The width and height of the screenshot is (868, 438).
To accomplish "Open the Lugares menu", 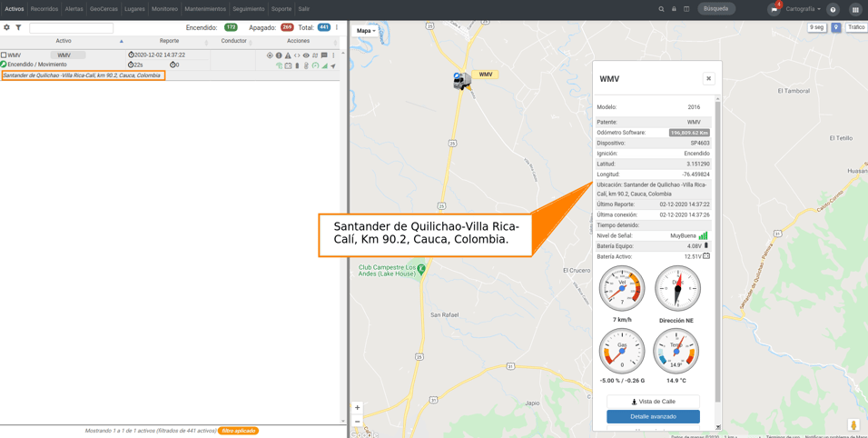I will [134, 9].
